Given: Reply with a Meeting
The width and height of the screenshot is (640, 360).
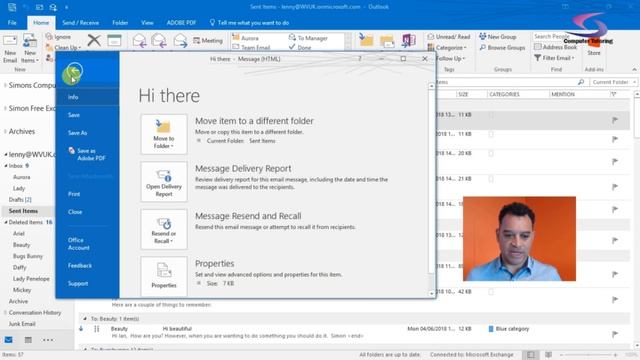Looking at the screenshot, I should pyautogui.click(x=208, y=40).
